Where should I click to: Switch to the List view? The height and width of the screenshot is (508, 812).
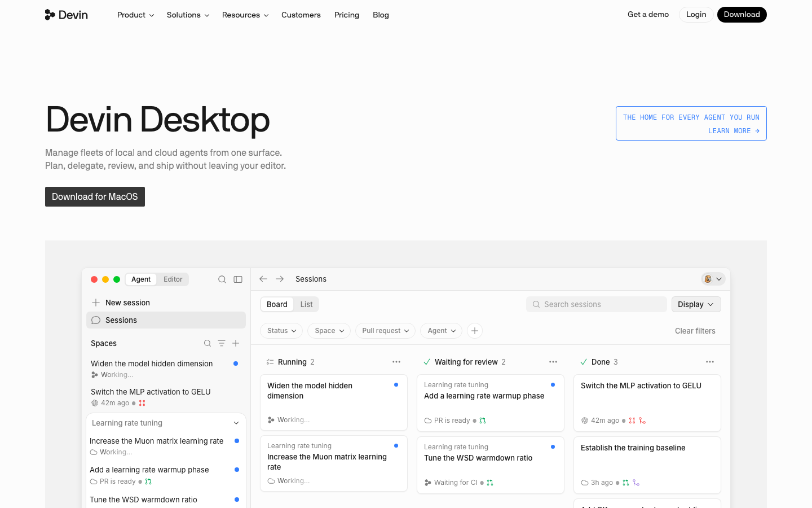307,304
